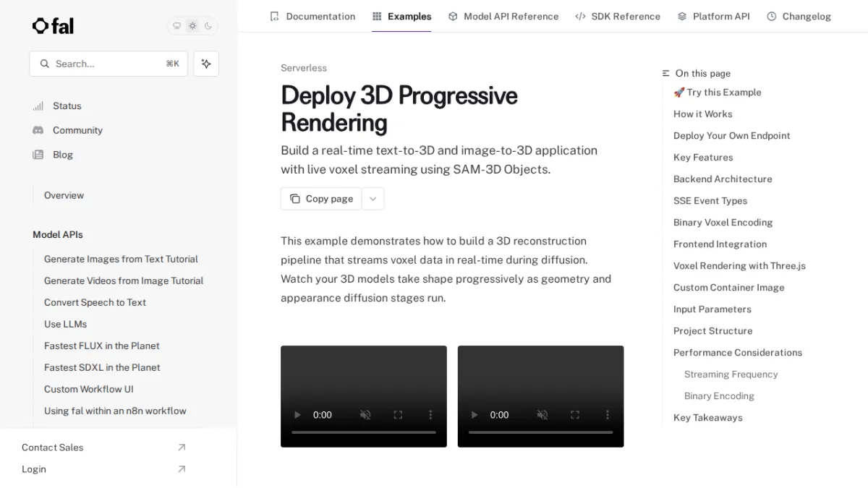This screenshot has width=868, height=488.
Task: Jump to Voxel Rendering with Three.js
Action: point(739,266)
